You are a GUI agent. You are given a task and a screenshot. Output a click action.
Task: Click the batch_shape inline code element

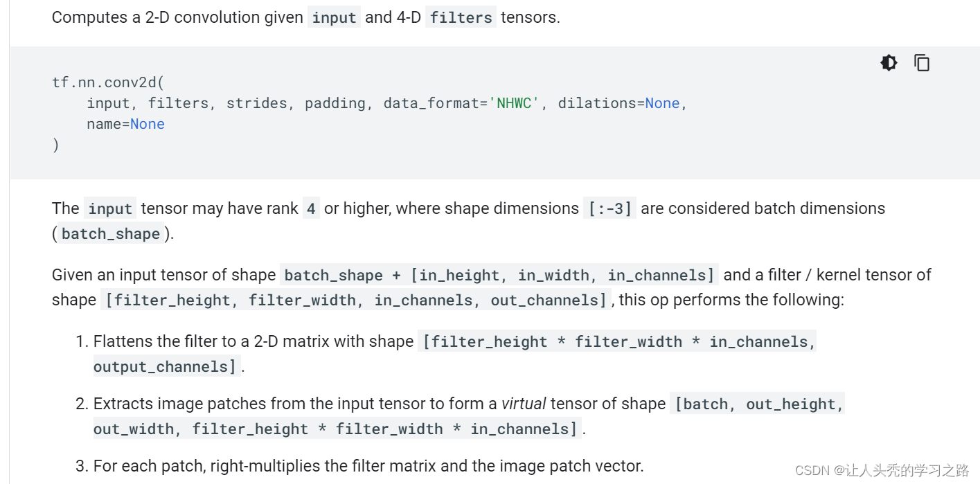(111, 234)
